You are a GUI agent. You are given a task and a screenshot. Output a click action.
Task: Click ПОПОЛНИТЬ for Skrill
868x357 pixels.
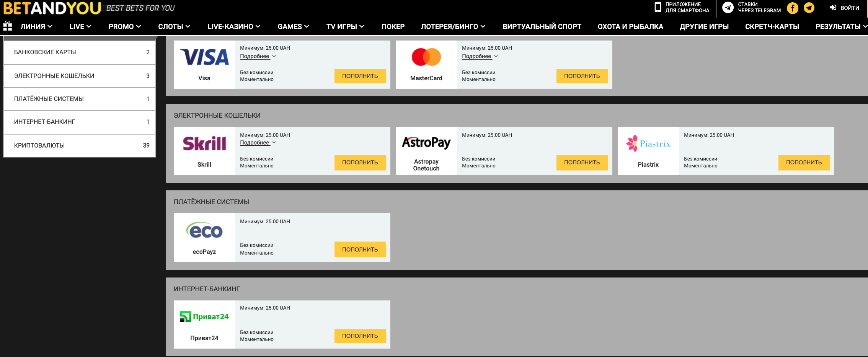click(360, 162)
